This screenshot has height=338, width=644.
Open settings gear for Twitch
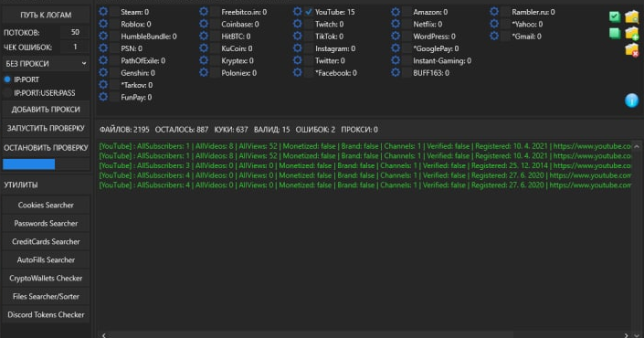click(298, 24)
